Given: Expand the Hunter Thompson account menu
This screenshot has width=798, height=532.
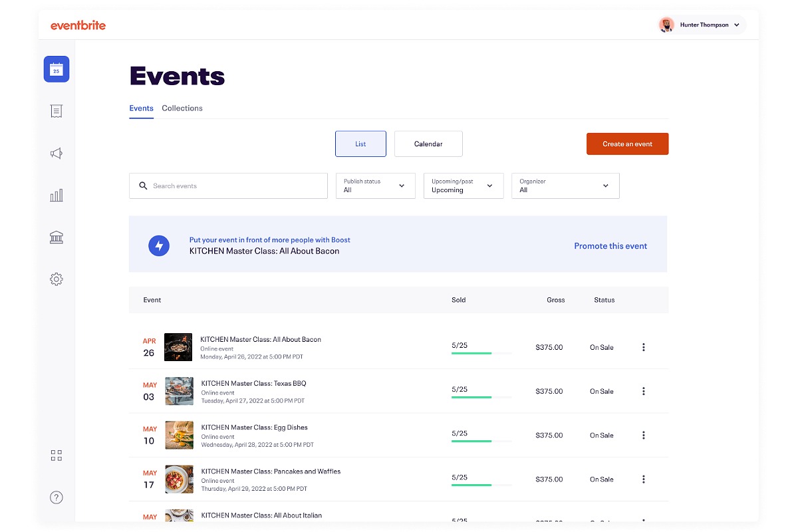Looking at the screenshot, I should click(x=702, y=25).
